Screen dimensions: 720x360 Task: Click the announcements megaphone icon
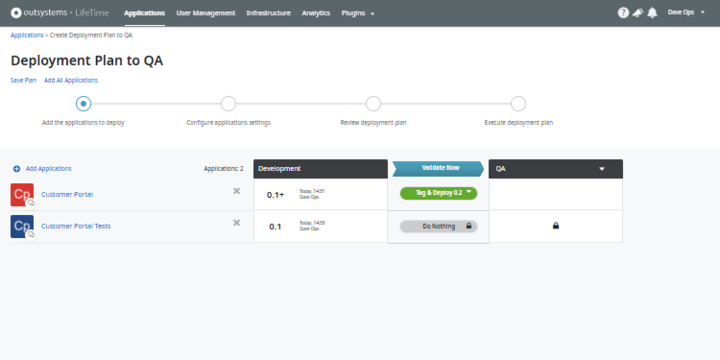(637, 13)
